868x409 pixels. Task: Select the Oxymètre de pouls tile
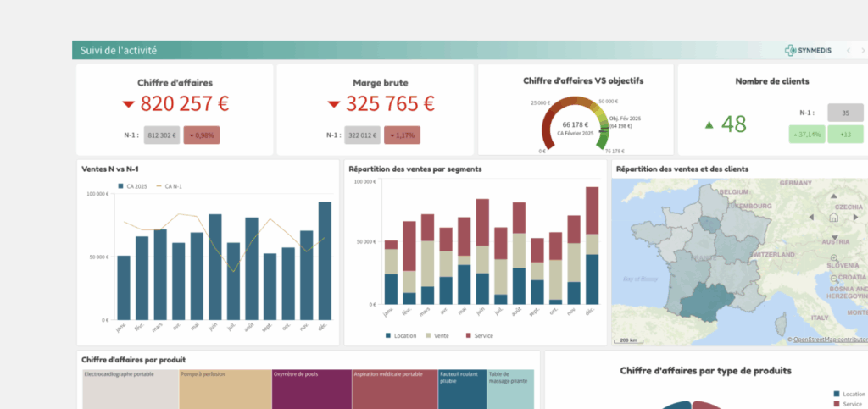(x=312, y=390)
